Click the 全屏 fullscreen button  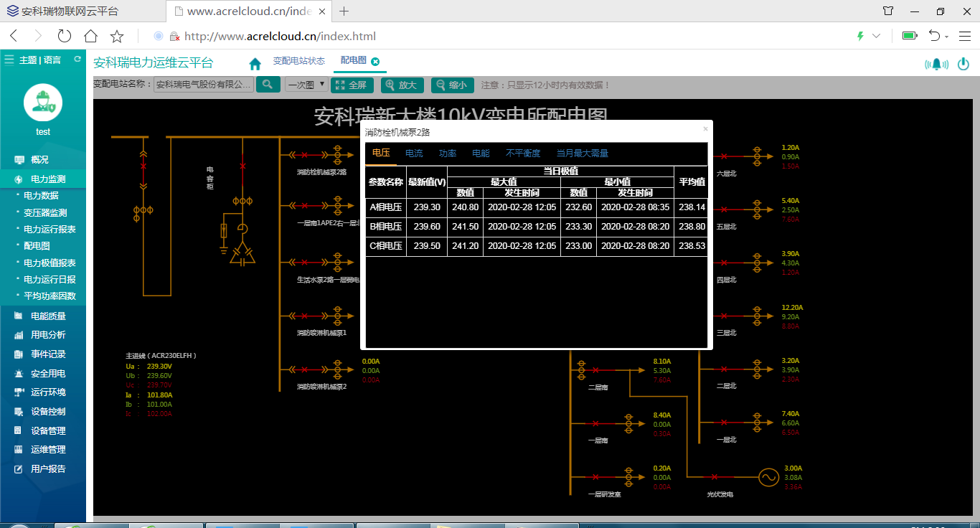pos(352,85)
